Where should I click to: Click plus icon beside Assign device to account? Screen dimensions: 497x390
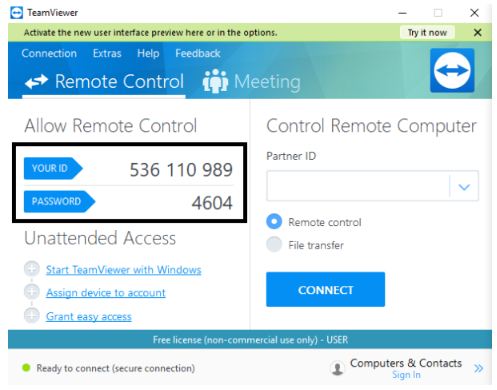coord(32,292)
